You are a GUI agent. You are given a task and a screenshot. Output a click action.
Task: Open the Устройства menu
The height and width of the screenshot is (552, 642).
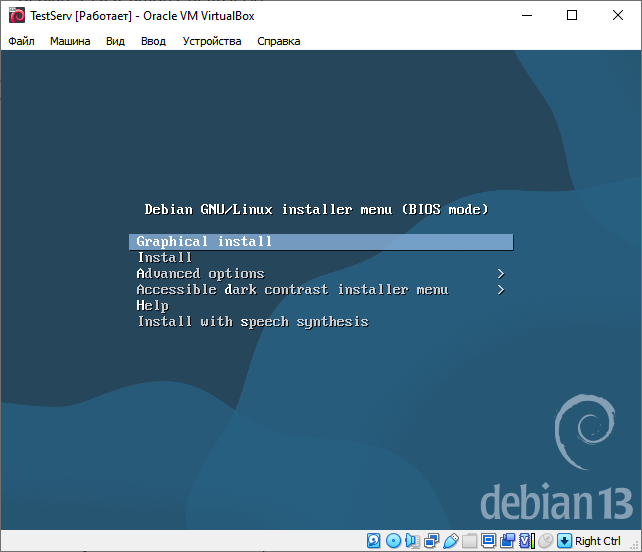point(212,41)
